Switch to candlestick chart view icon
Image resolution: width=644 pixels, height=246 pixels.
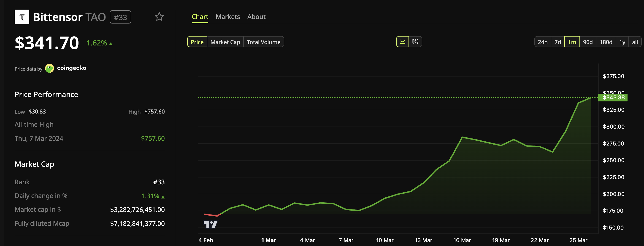pyautogui.click(x=415, y=42)
